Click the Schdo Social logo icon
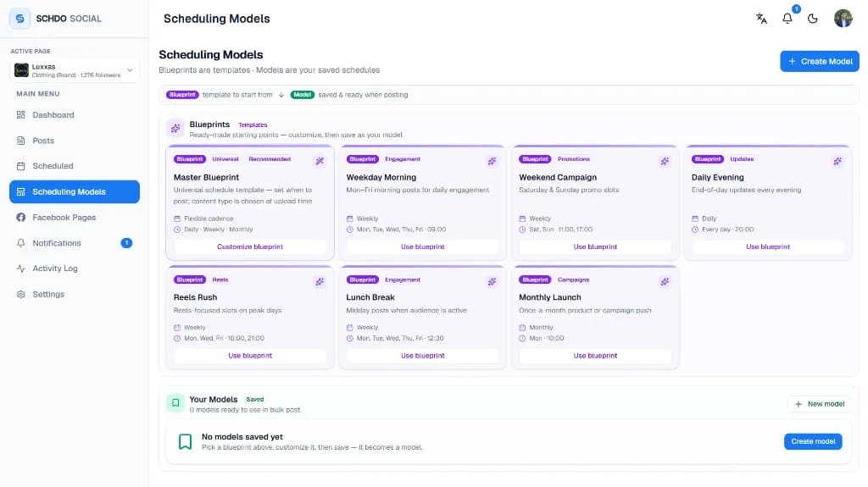 tap(19, 19)
